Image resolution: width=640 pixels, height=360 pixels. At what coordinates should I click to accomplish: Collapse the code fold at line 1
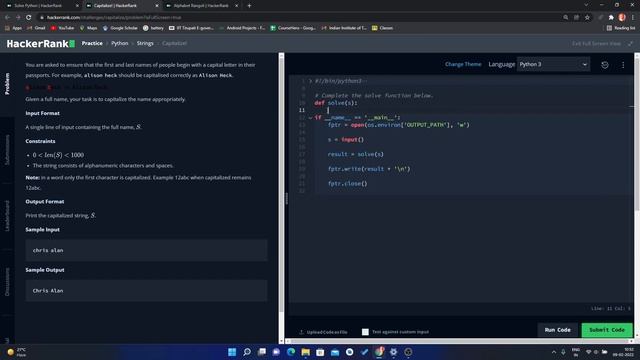(310, 81)
